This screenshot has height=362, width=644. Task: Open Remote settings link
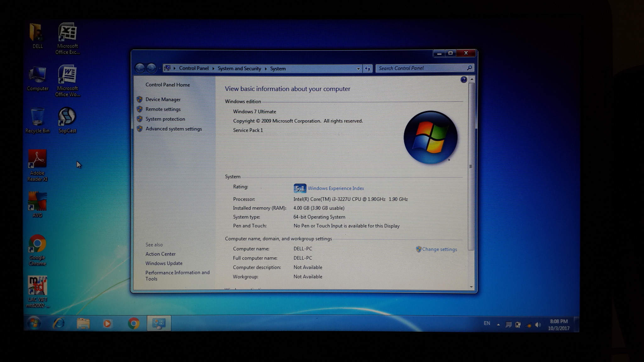coord(163,109)
